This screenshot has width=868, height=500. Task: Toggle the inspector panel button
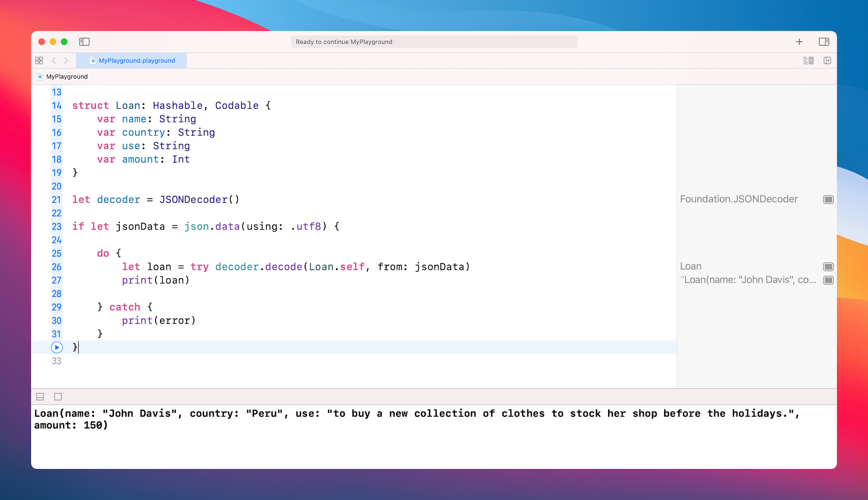(824, 42)
